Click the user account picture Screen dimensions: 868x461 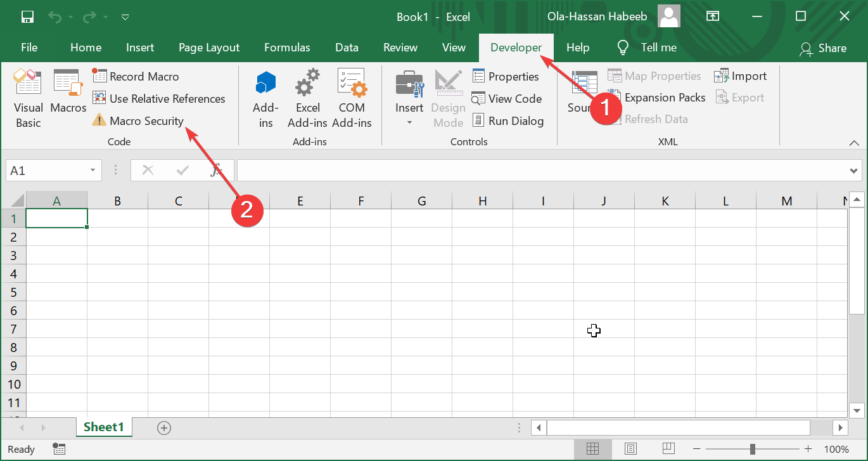(x=669, y=16)
